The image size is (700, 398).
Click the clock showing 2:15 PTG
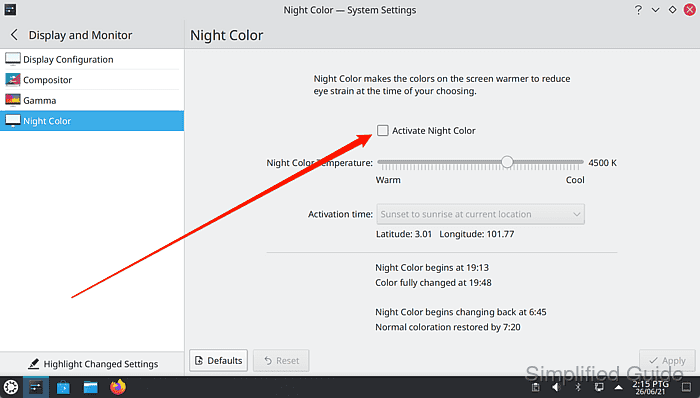pos(650,387)
